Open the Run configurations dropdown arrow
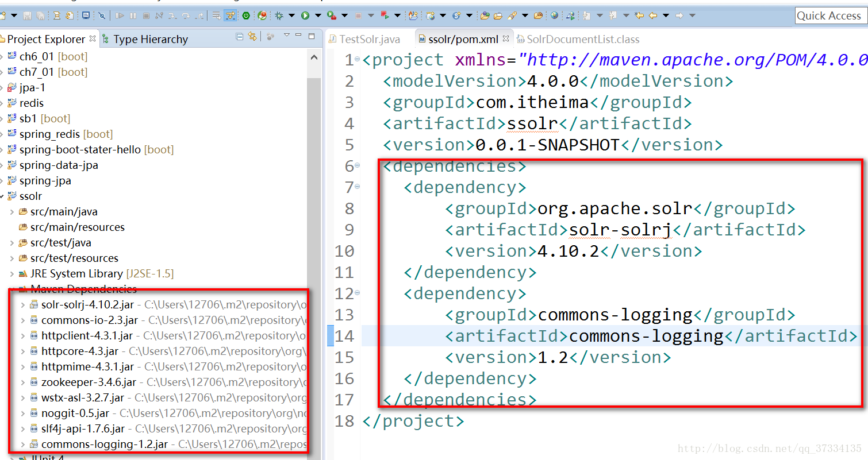The height and width of the screenshot is (460, 868). (318, 16)
